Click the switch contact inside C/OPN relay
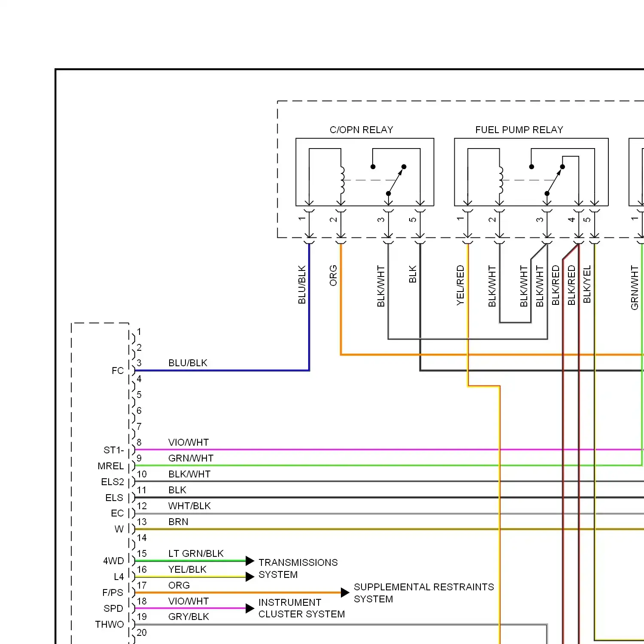The height and width of the screenshot is (644, 644). [x=396, y=180]
